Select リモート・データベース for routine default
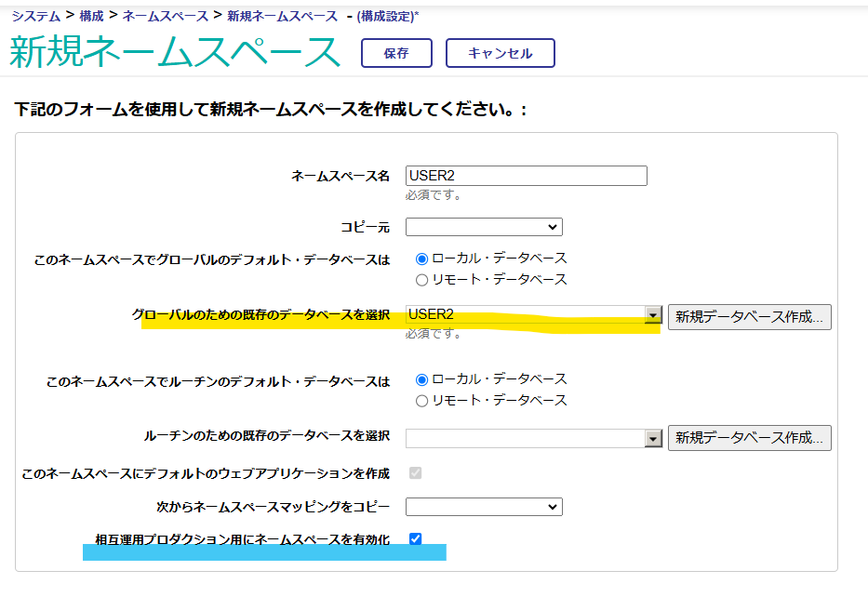The image size is (868, 597). [x=421, y=401]
